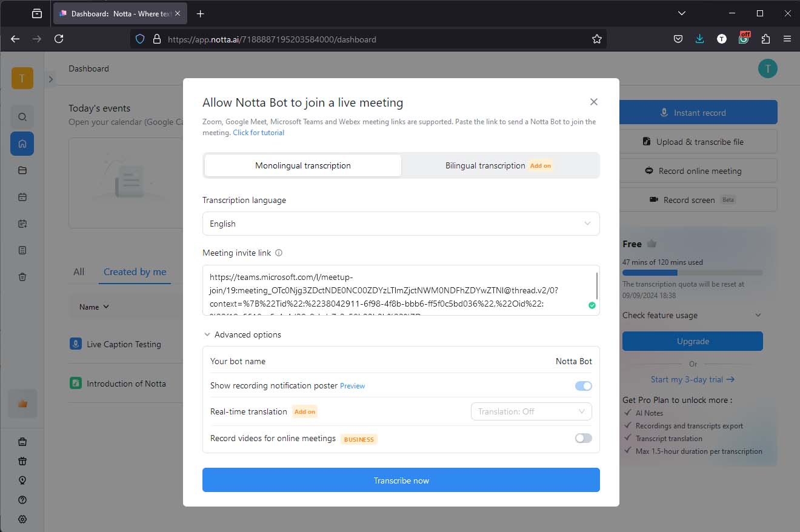Screen dimensions: 800x532
Task: Click the tracking protection shield icon
Action: [140, 39]
